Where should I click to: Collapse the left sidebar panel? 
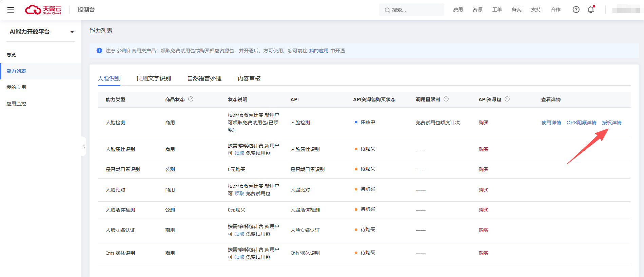83,146
